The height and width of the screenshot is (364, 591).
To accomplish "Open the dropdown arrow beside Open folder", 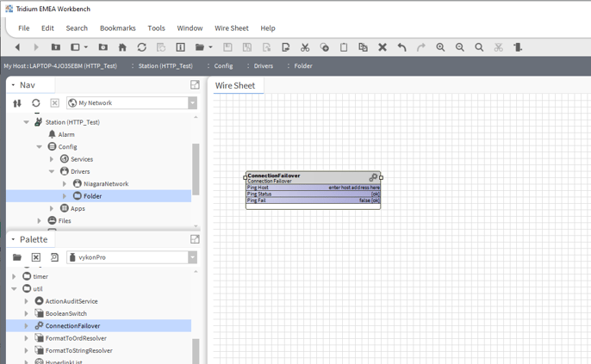I will click(210, 47).
